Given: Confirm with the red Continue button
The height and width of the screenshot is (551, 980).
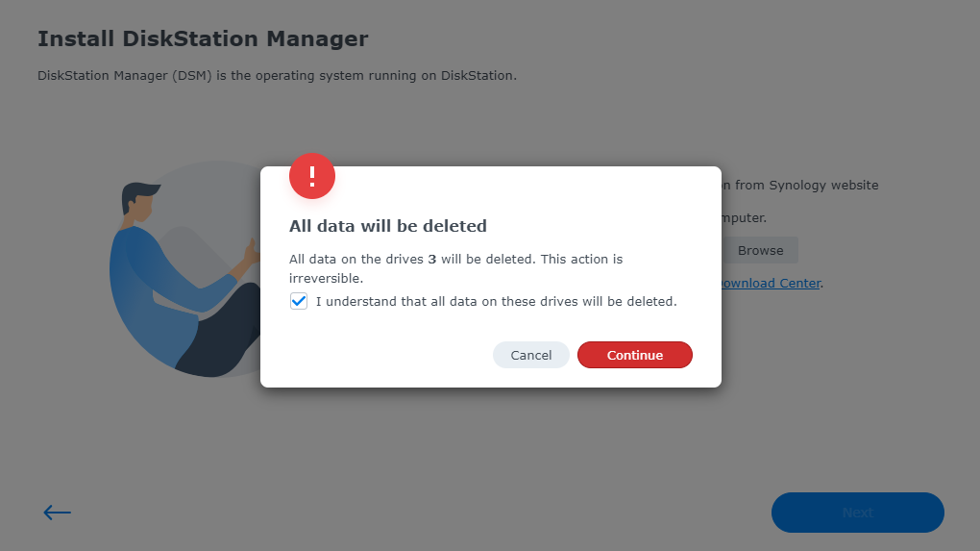Looking at the screenshot, I should tap(634, 355).
